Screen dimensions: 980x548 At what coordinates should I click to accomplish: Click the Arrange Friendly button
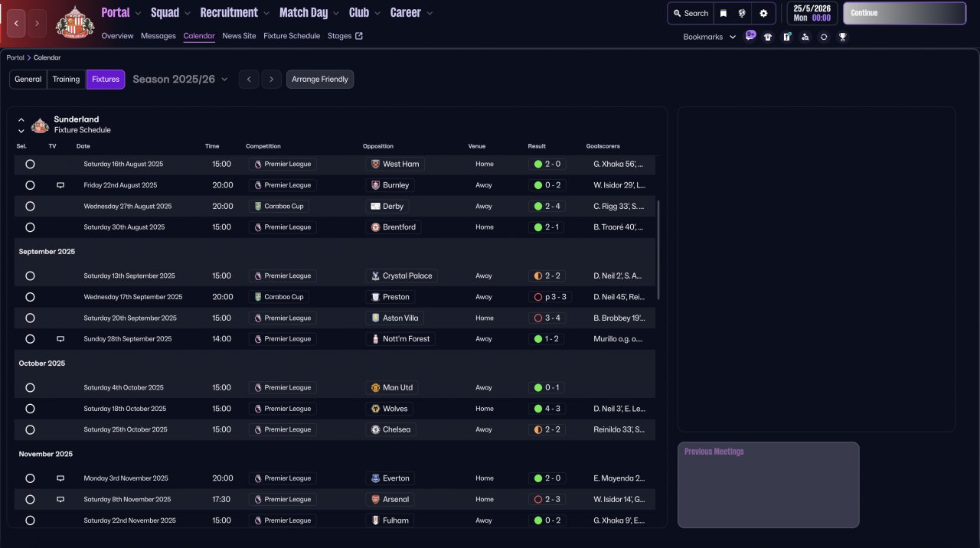[320, 80]
